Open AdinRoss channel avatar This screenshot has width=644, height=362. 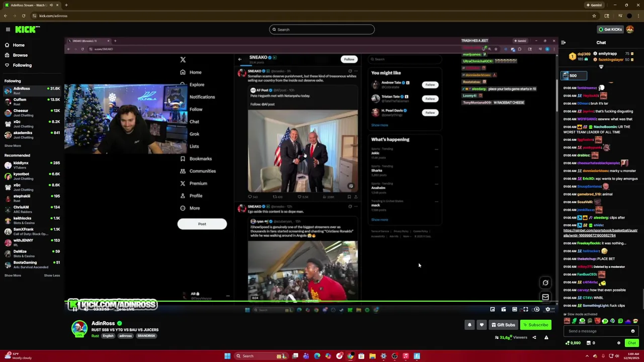(x=78, y=328)
